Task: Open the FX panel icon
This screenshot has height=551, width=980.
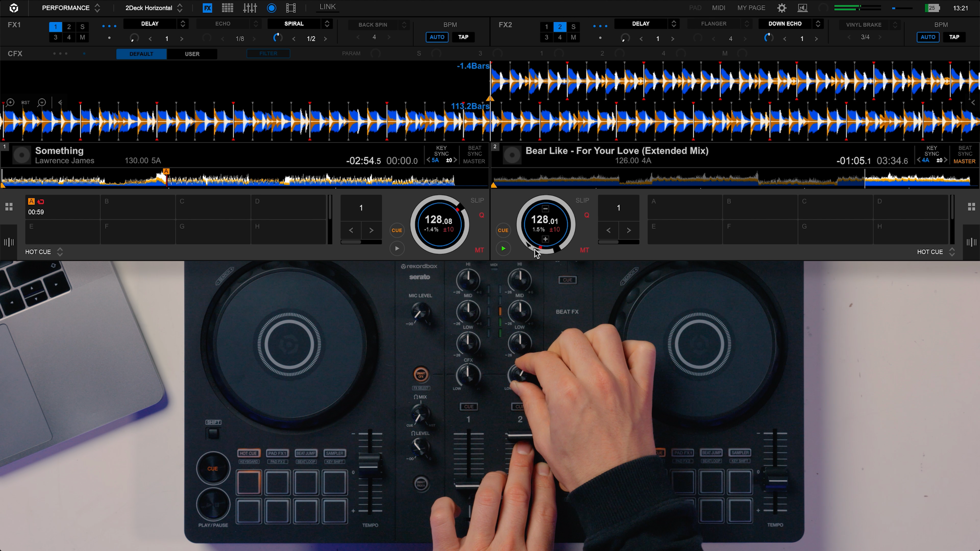Action: point(207,8)
